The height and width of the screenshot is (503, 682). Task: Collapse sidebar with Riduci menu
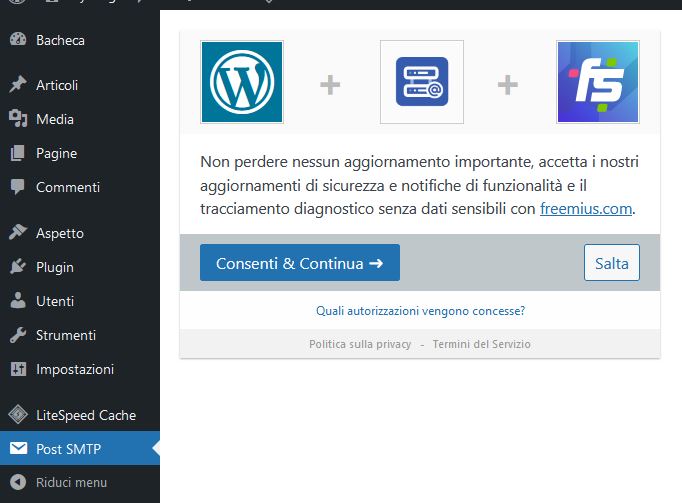tap(80, 482)
